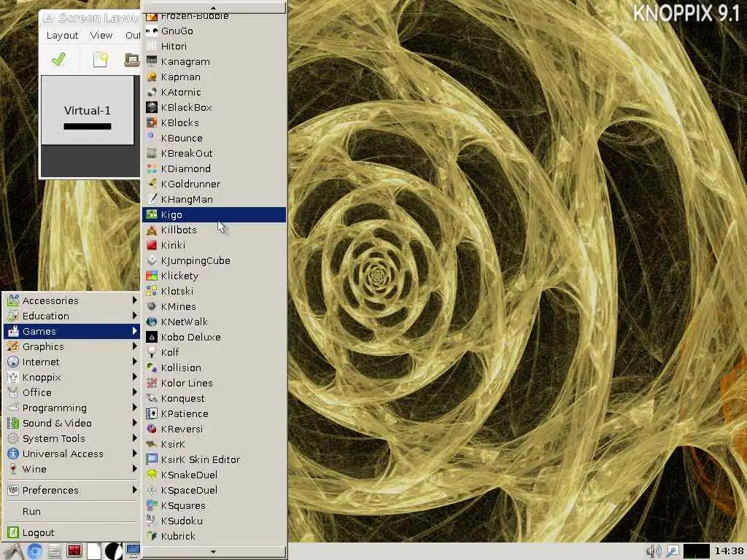Launch KJumpingCube

point(214,260)
